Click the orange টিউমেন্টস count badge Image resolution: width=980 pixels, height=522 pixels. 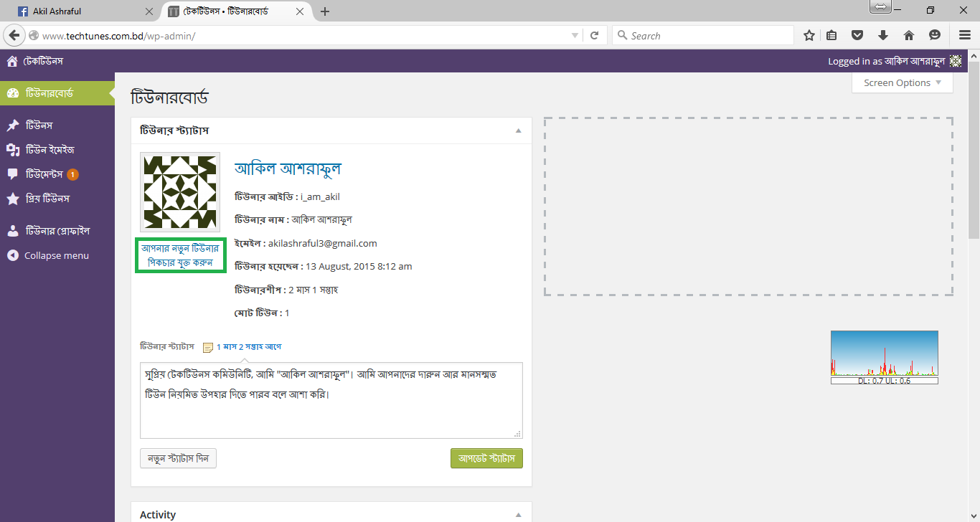click(x=73, y=174)
